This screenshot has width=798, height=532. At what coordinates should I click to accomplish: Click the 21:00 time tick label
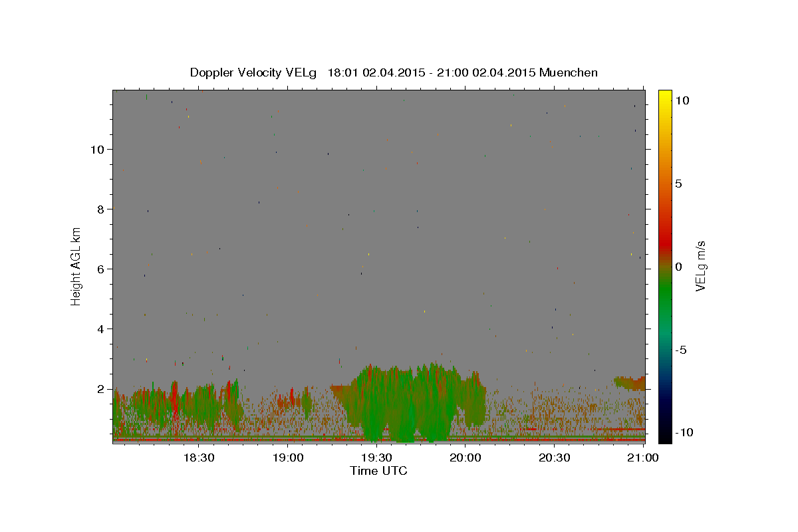tap(642, 458)
